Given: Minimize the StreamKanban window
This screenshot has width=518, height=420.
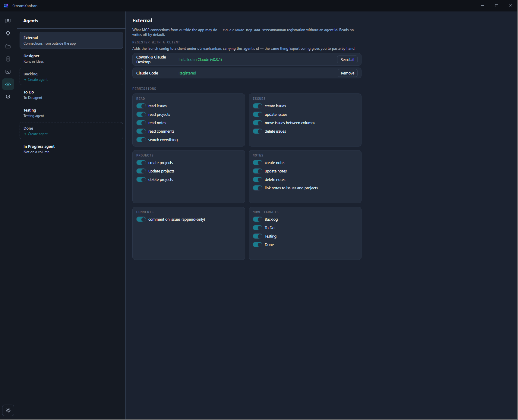Looking at the screenshot, I should pyautogui.click(x=483, y=6).
